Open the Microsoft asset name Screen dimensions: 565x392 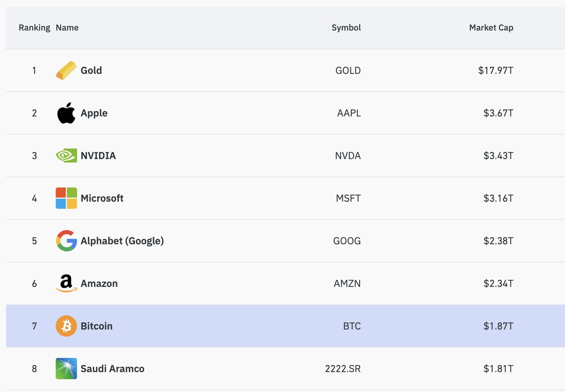click(102, 198)
